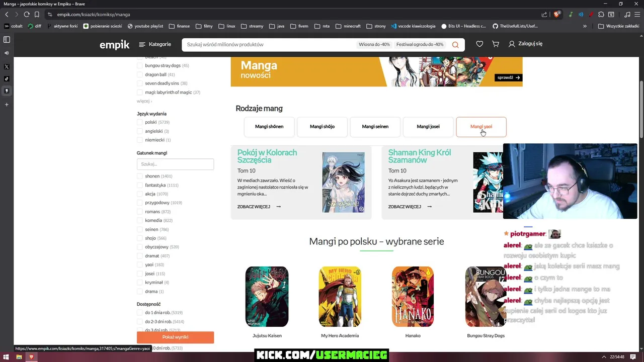Open the youtube playlist bookmark
This screenshot has height=362, width=644.
[x=145, y=26]
